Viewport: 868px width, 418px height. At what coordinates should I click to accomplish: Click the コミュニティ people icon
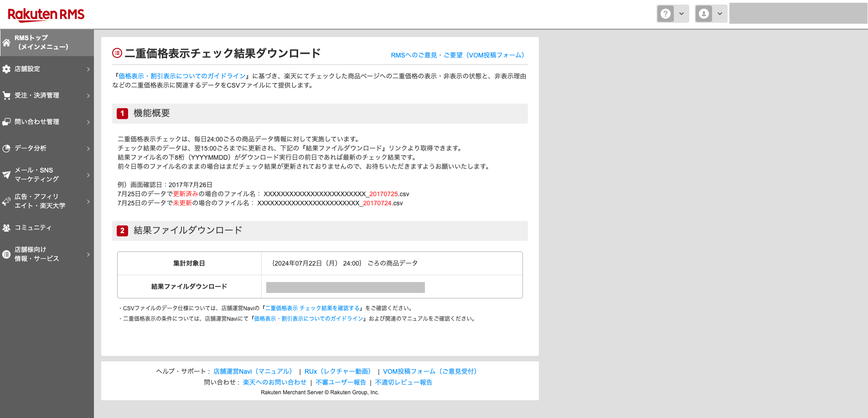click(6, 228)
